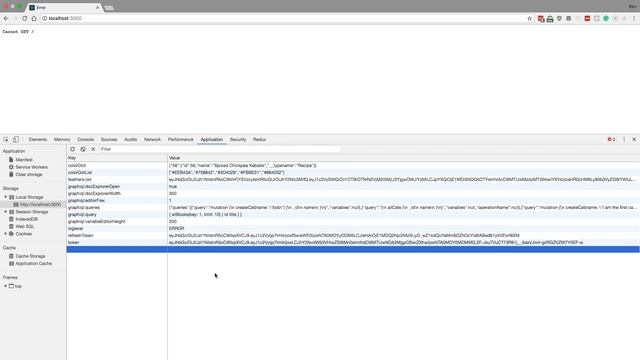
Task: Open the green round extension icon
Action: (x=606, y=18)
